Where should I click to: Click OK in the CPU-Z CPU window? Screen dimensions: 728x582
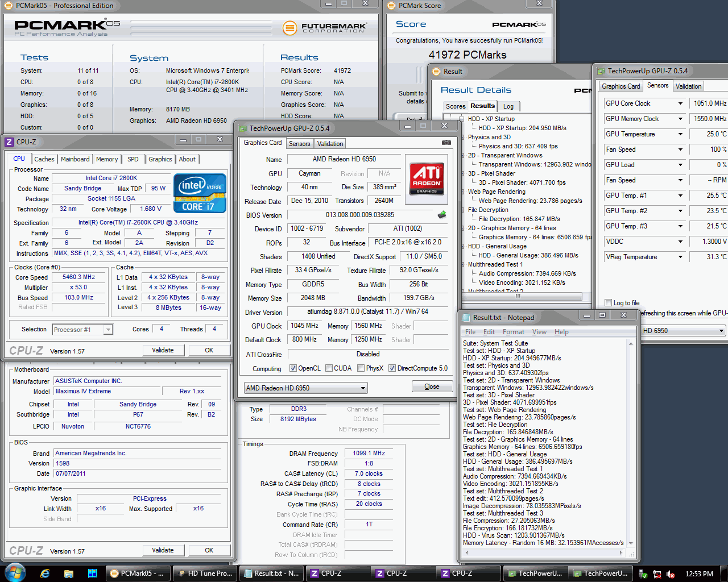(x=209, y=350)
